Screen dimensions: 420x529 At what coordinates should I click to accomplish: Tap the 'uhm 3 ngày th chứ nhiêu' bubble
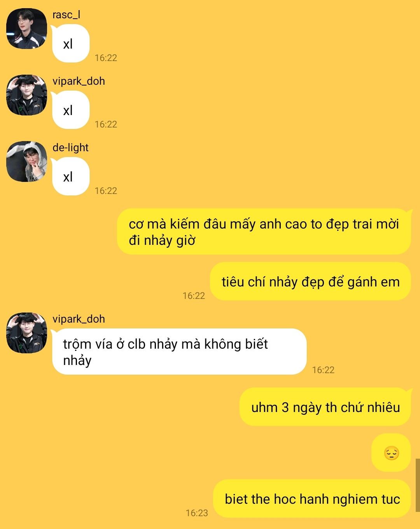point(325,407)
